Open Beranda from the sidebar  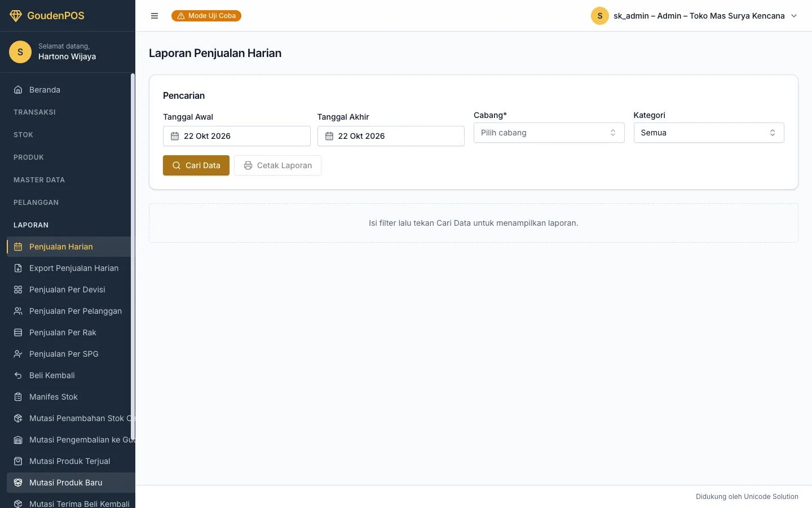pos(68,90)
